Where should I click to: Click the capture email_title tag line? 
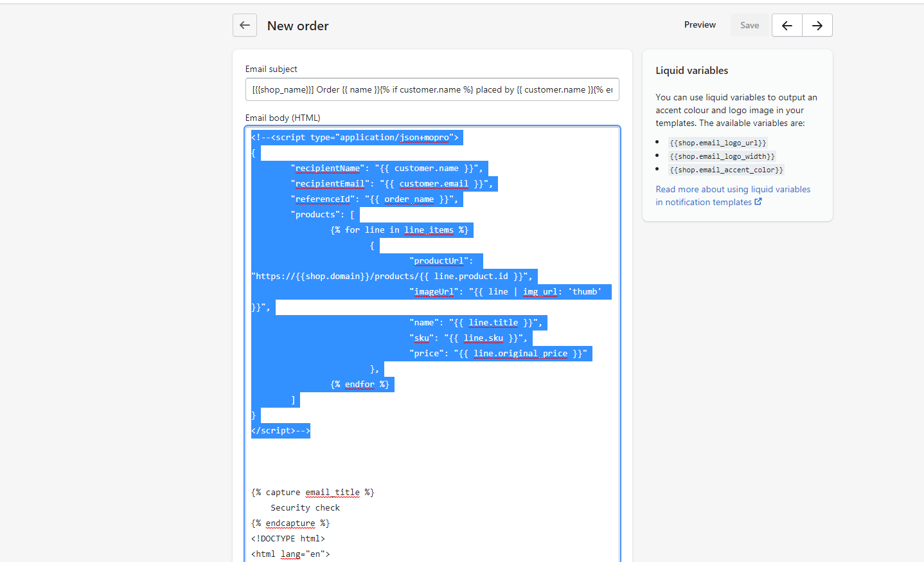pos(313,493)
